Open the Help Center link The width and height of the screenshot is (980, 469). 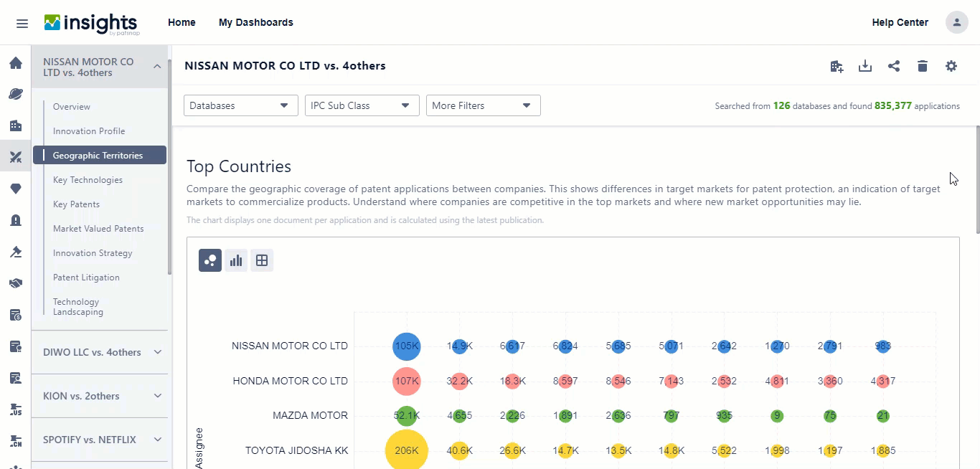(x=900, y=22)
